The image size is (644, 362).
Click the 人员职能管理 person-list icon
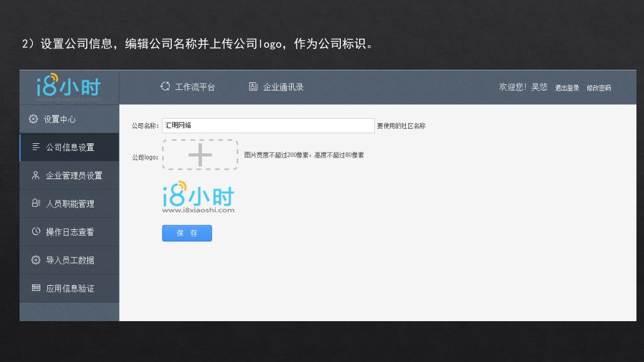click(x=36, y=203)
